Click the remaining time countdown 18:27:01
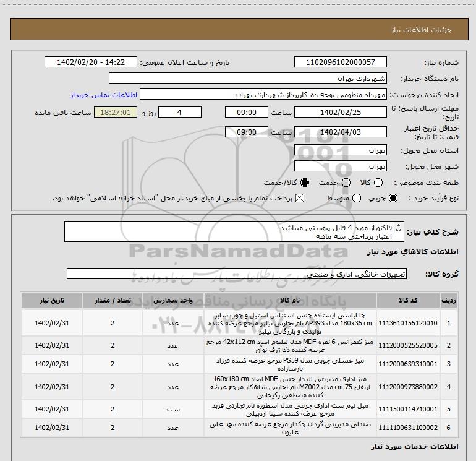The height and width of the screenshot is (461, 476). coord(116,112)
